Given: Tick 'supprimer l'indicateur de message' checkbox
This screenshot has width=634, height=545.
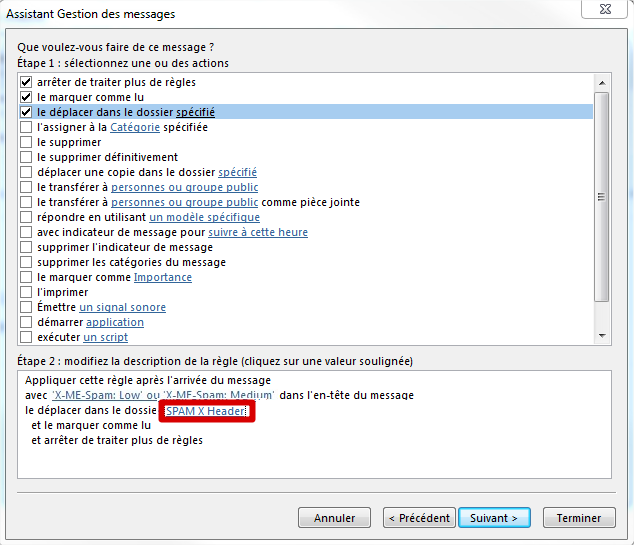Looking at the screenshot, I should 26,247.
